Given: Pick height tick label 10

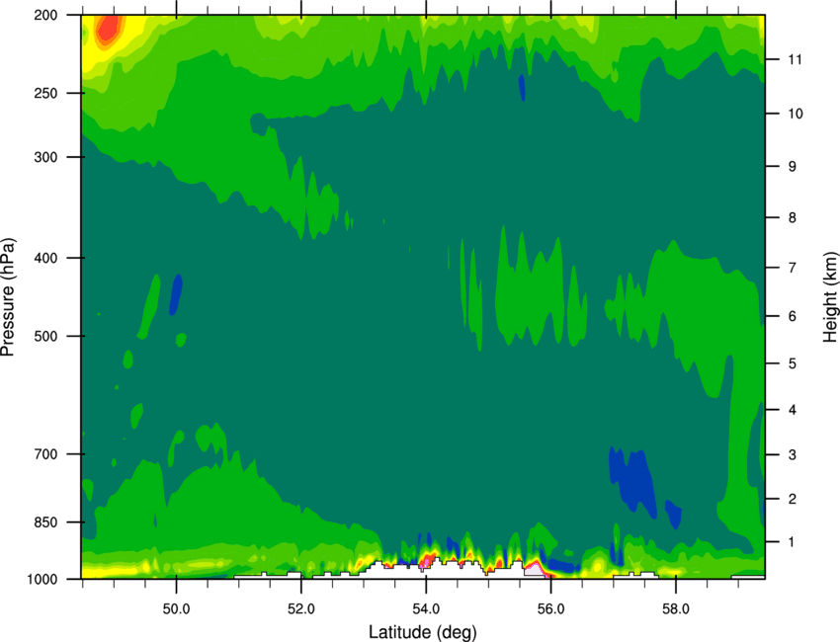Looking at the screenshot, I should (x=795, y=114).
